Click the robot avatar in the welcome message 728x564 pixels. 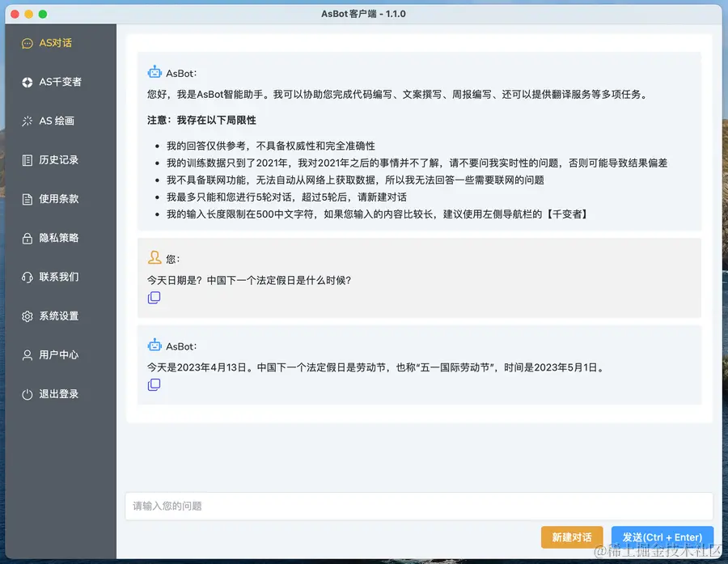pyautogui.click(x=154, y=72)
